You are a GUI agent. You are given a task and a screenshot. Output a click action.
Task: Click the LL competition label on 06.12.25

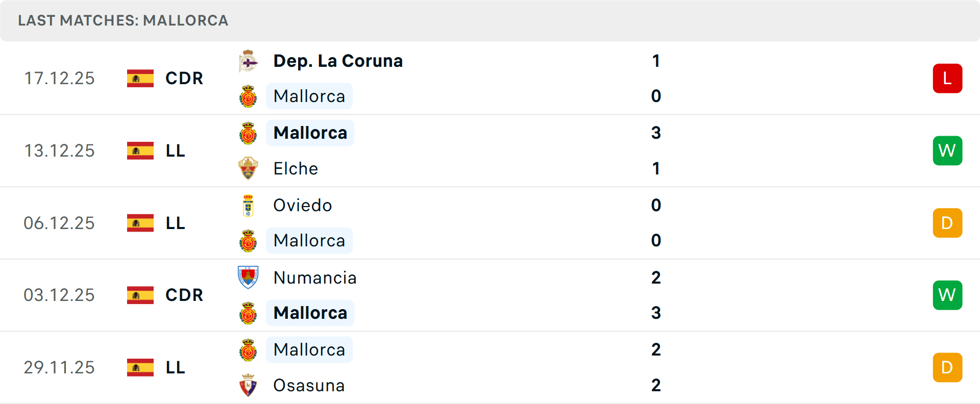[x=176, y=223]
